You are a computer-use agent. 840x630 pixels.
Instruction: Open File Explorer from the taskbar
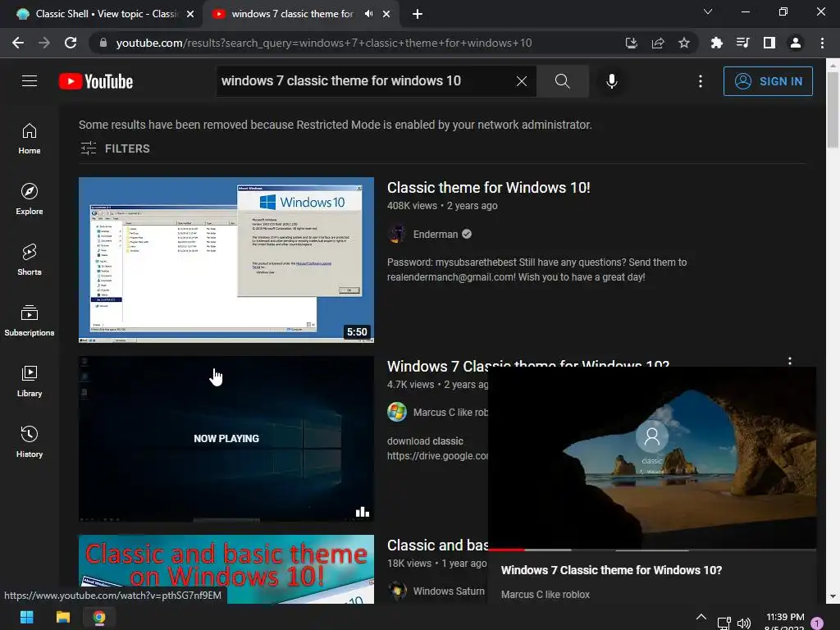point(62,617)
